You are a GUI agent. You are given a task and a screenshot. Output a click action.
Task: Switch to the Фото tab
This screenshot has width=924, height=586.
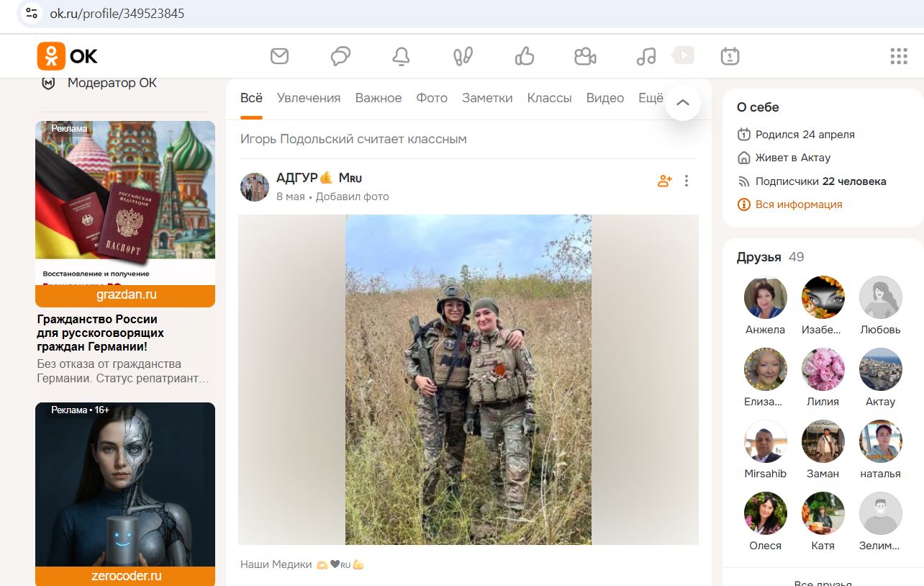tap(432, 98)
